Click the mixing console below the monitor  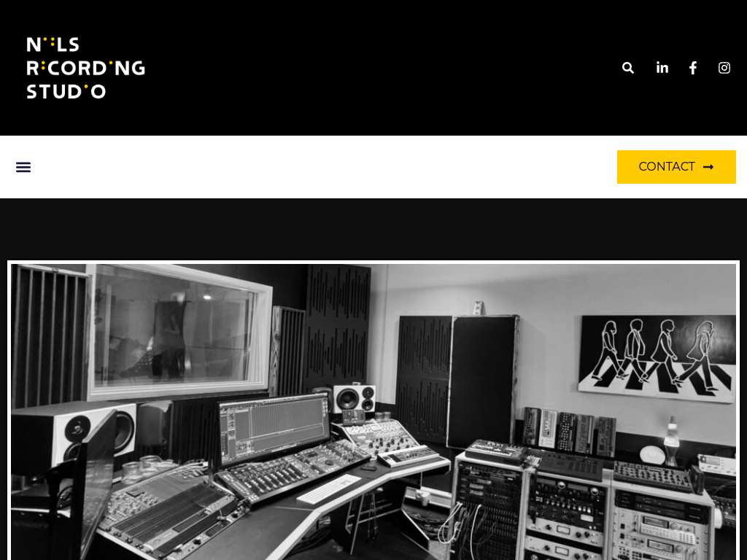[293, 472]
